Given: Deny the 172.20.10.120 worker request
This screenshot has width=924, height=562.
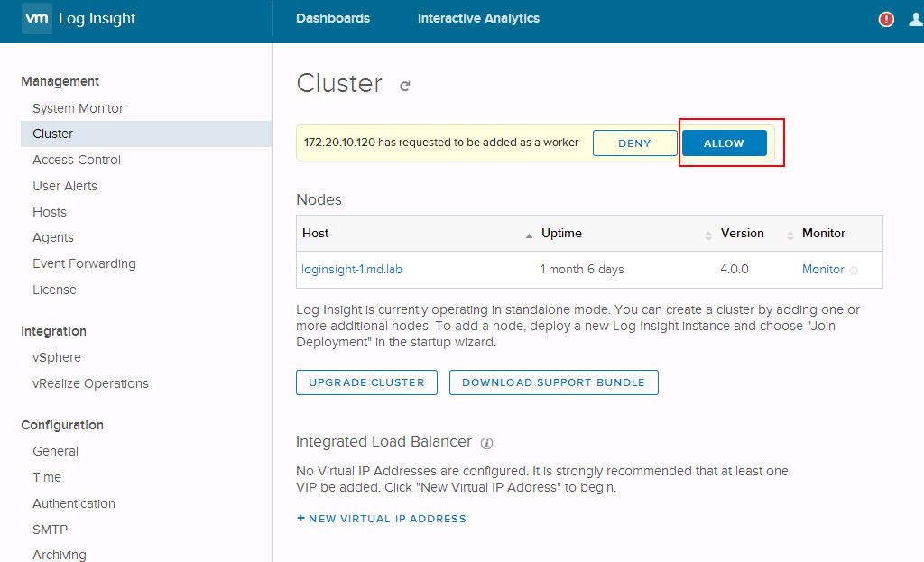Looking at the screenshot, I should (x=634, y=143).
